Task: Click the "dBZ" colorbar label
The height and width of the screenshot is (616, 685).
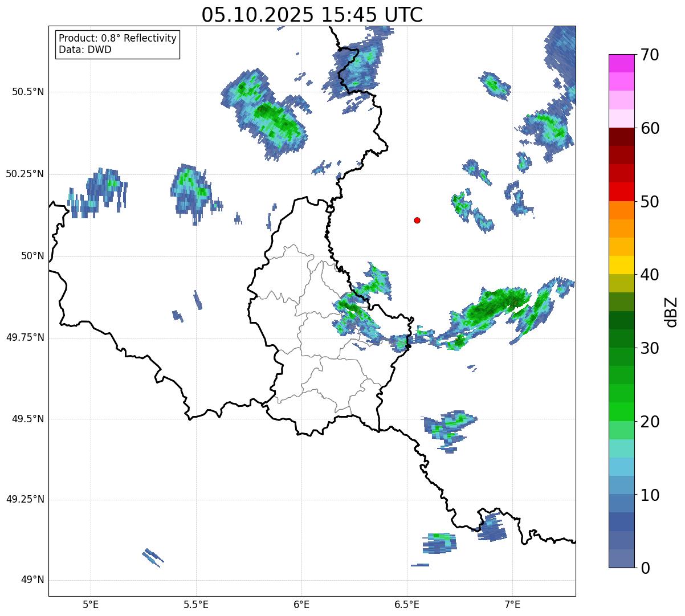Action: pos(671,312)
